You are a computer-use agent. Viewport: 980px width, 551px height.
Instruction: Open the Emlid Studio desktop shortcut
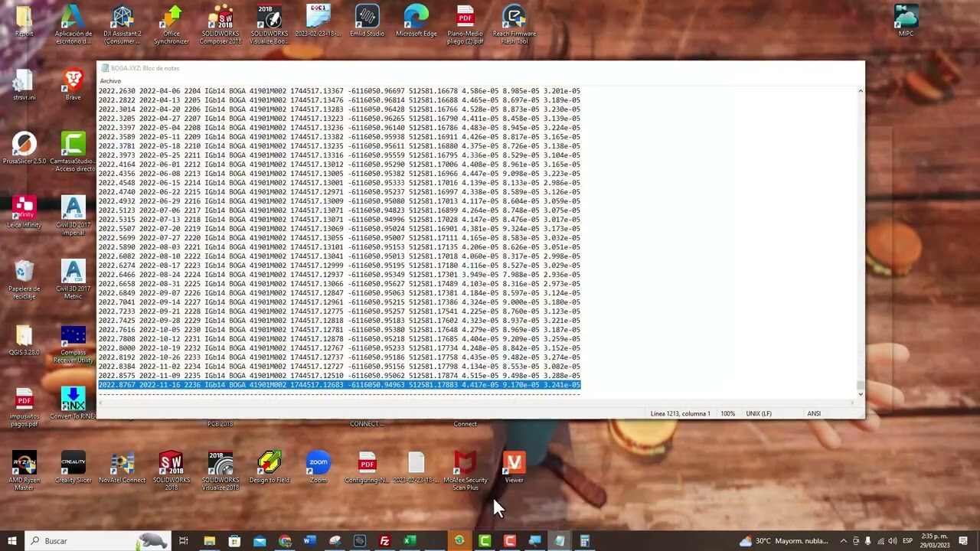pyautogui.click(x=367, y=22)
